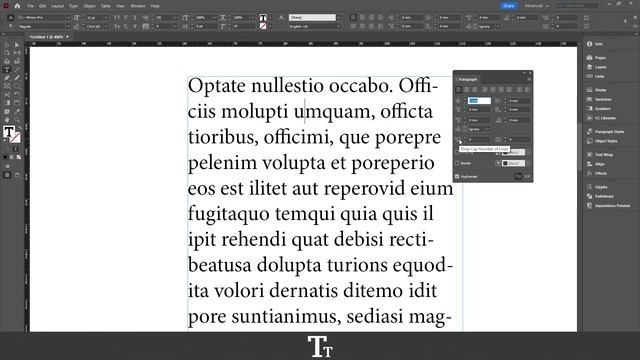Open the Pathfinder panel
Viewport: 640px width, 360px height.
[599, 196]
